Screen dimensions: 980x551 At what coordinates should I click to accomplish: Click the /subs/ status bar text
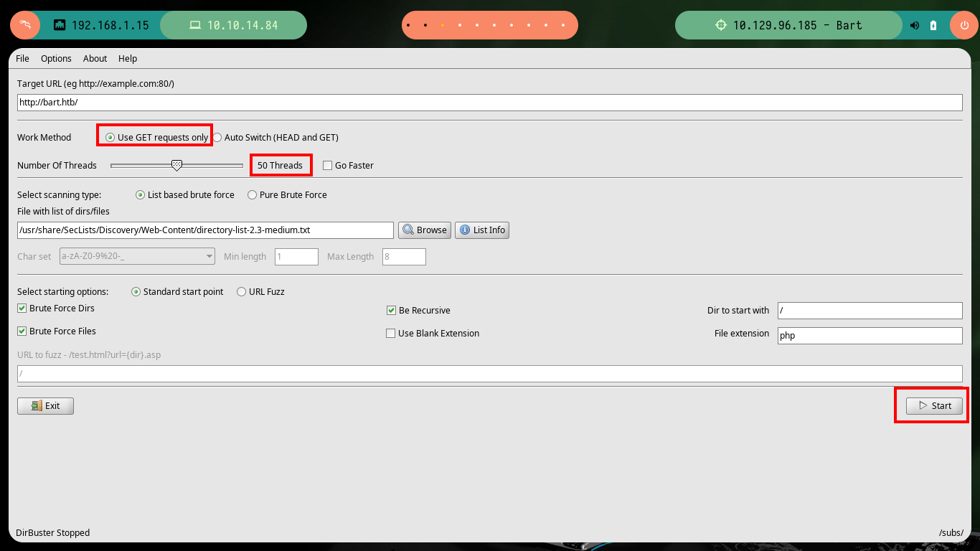(951, 532)
